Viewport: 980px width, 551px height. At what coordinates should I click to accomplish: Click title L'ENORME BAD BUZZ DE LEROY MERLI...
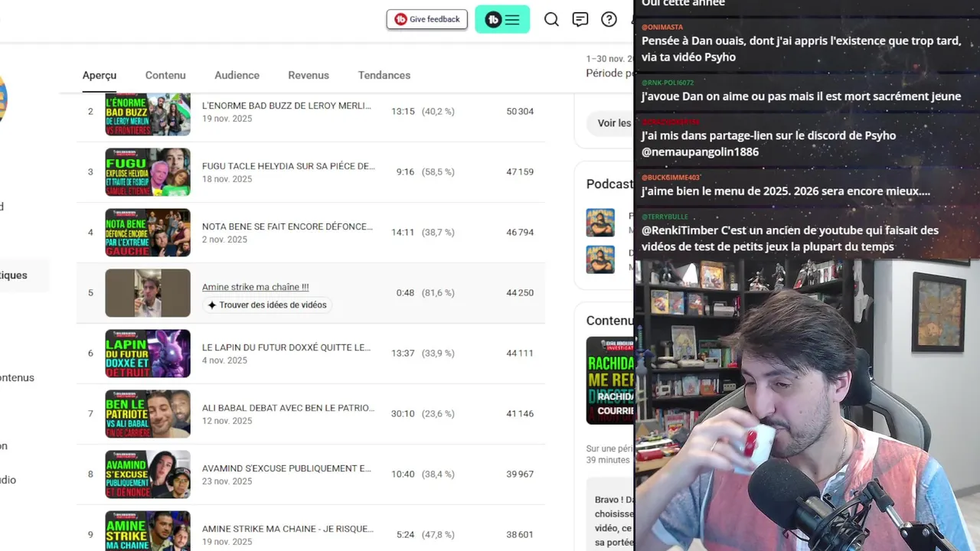pos(286,106)
